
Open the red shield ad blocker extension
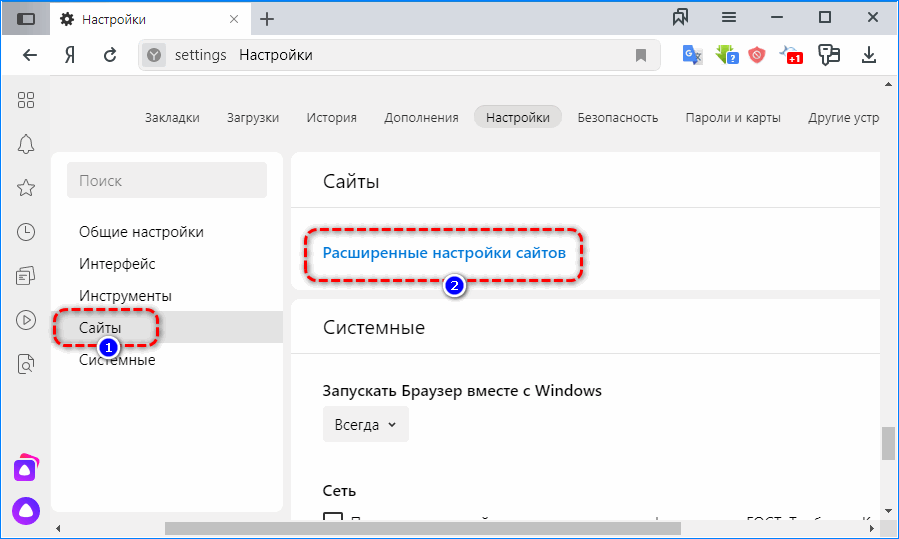757,55
